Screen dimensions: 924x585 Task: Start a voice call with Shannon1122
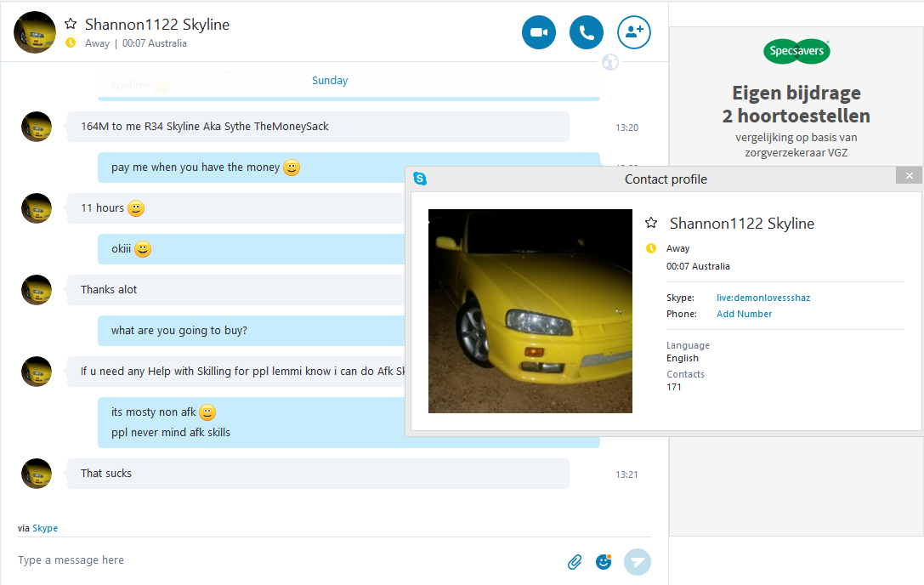tap(587, 31)
